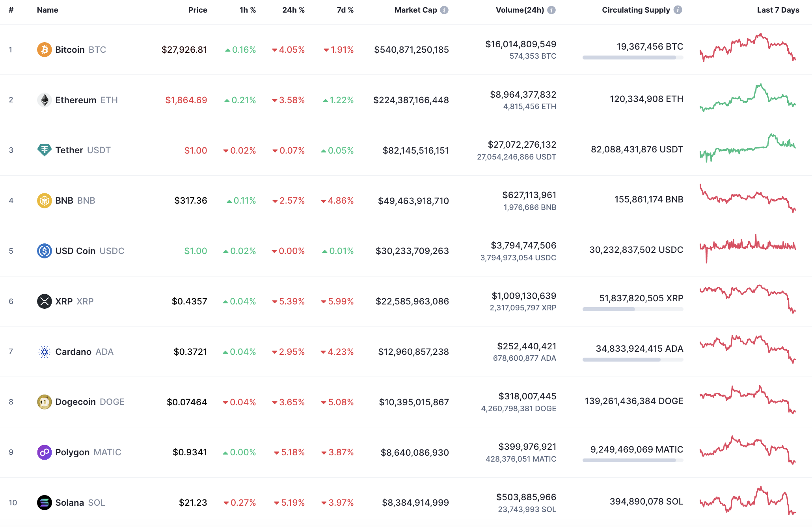812x527 pixels.
Task: Click the Bitcoin circulating supply progress bar
Action: [x=633, y=58]
